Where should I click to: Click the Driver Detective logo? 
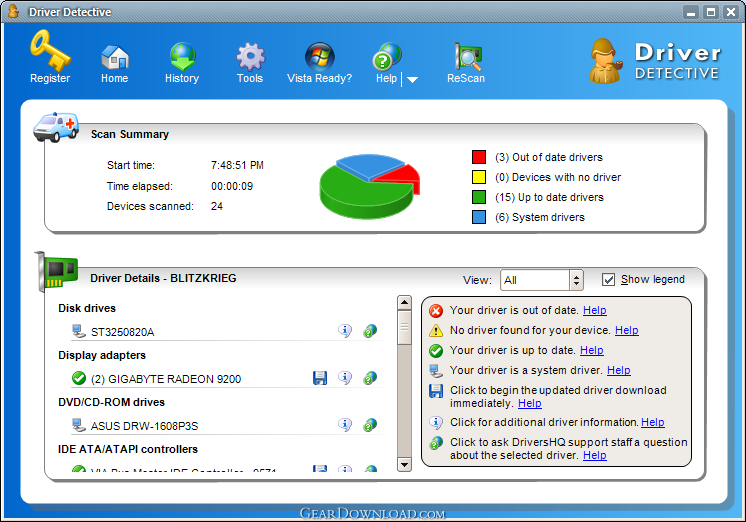point(655,61)
